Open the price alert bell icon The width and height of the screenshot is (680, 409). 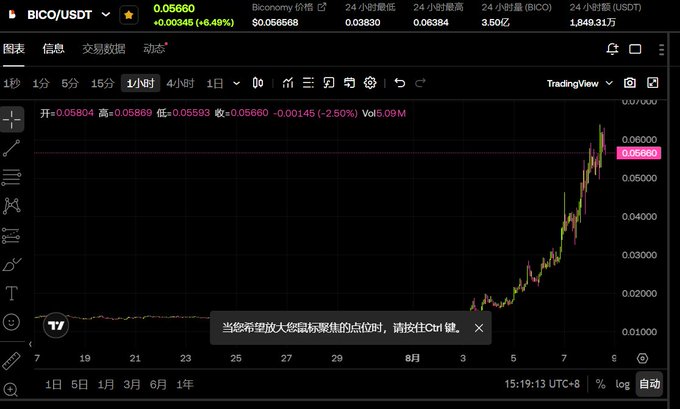(612, 49)
